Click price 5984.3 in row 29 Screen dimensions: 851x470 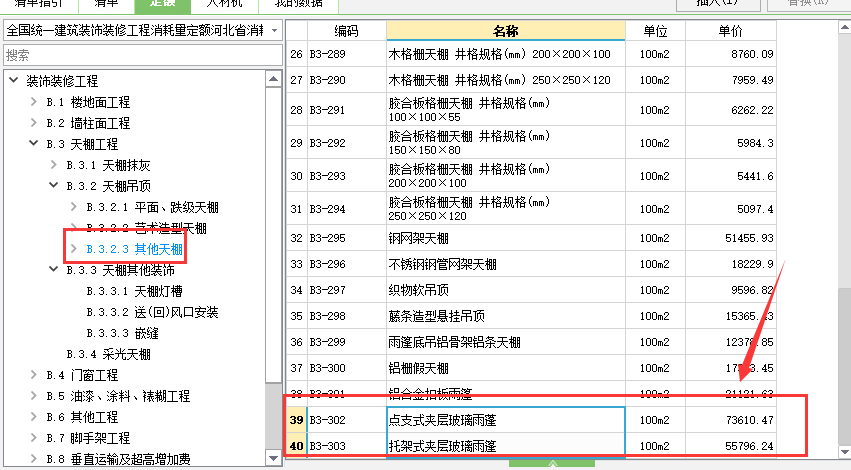coord(731,143)
